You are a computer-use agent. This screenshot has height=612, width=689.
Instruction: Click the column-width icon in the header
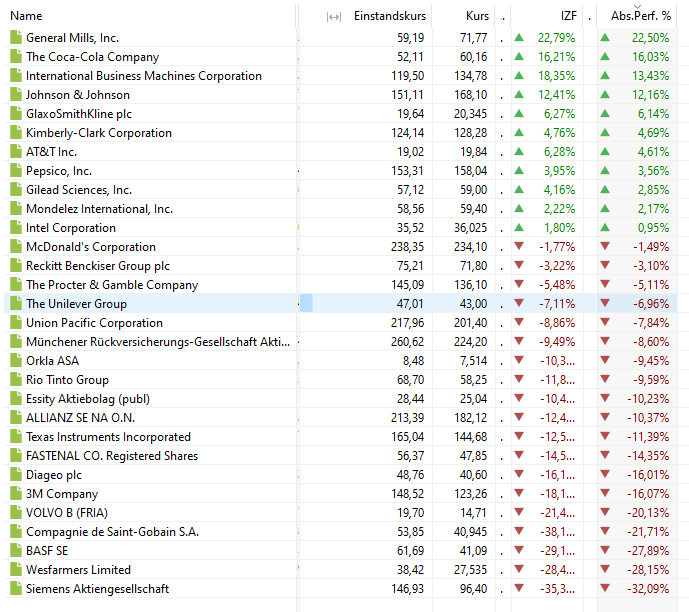pos(334,17)
